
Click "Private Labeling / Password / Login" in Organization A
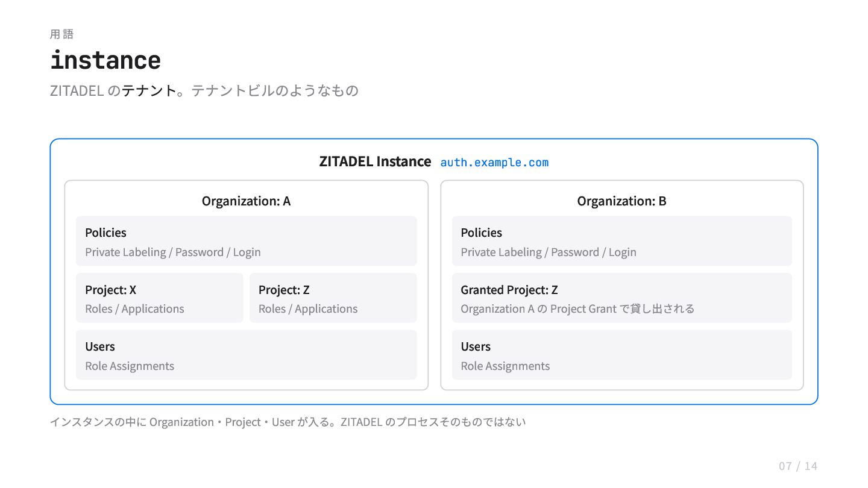pos(173,252)
